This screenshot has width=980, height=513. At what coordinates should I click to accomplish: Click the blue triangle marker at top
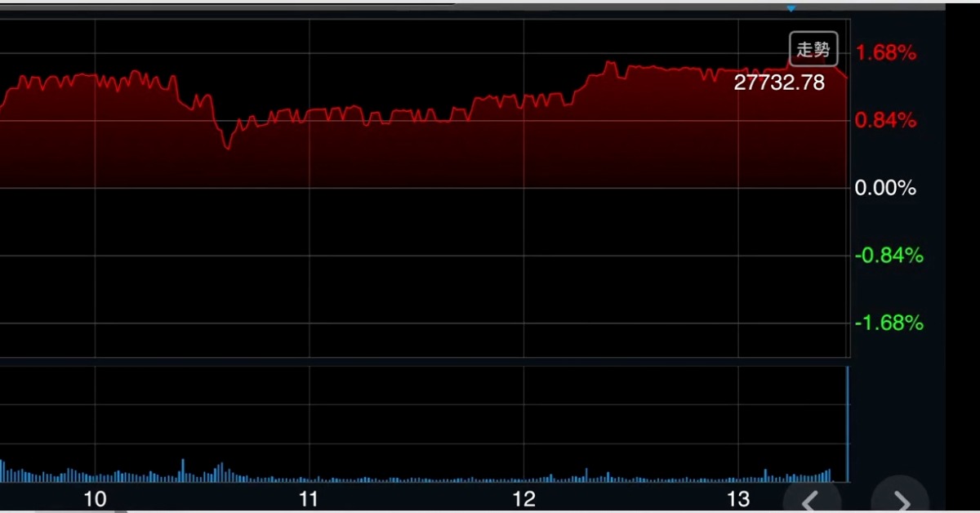tap(791, 8)
